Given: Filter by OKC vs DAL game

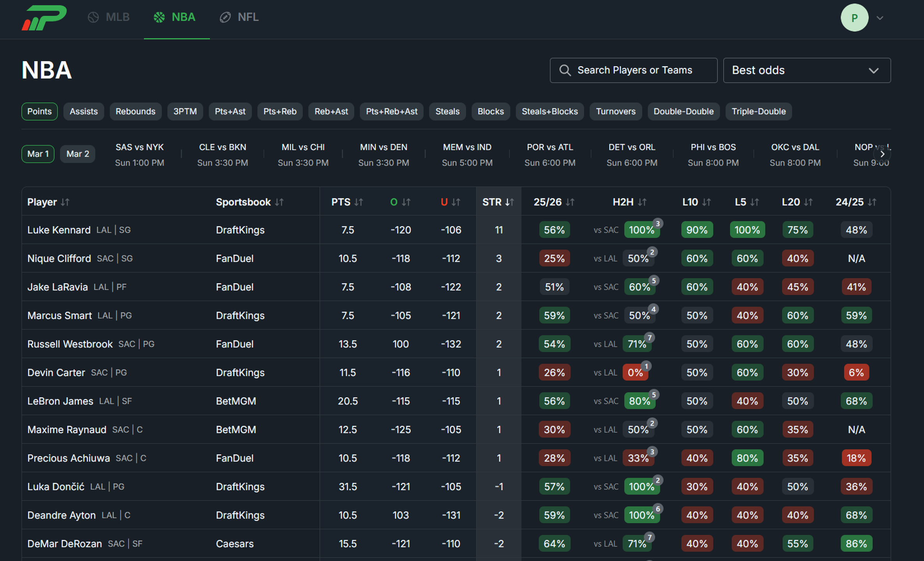Looking at the screenshot, I should click(x=795, y=155).
